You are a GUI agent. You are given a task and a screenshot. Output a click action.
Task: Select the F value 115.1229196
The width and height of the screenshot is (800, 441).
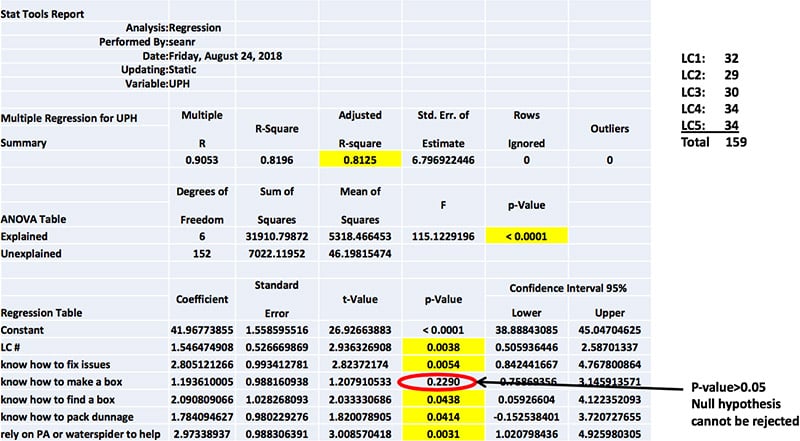pyautogui.click(x=443, y=237)
